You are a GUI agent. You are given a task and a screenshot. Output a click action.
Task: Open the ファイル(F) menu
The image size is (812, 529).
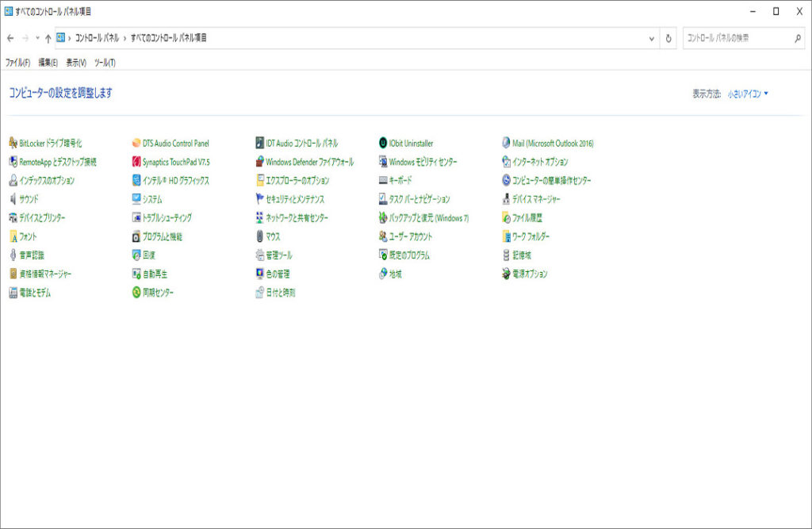tap(17, 63)
